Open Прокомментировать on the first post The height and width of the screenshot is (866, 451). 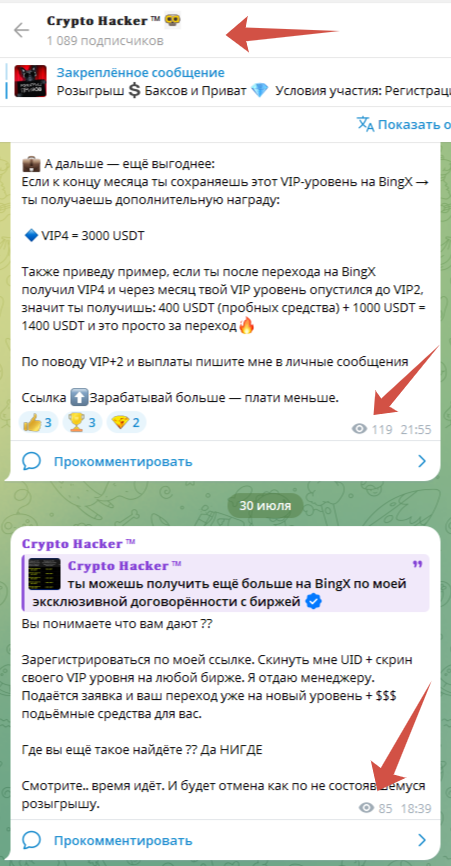click(123, 461)
